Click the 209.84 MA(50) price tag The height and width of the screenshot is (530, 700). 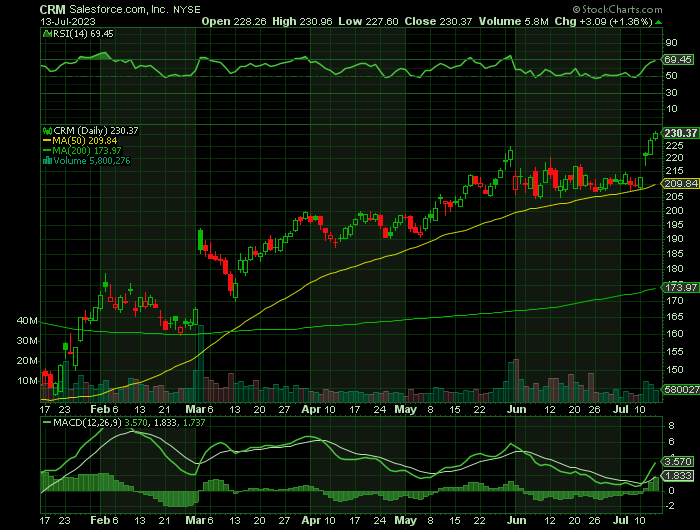tap(680, 184)
